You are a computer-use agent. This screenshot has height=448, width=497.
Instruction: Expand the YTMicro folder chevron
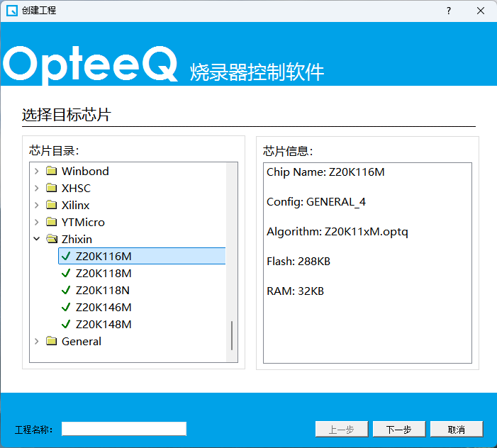click(36, 222)
